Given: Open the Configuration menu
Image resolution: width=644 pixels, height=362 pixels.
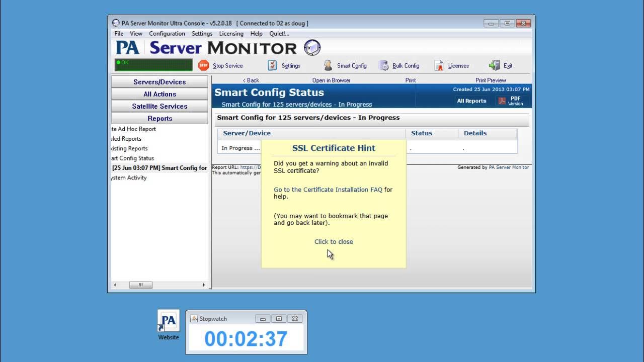Looking at the screenshot, I should 167,34.
